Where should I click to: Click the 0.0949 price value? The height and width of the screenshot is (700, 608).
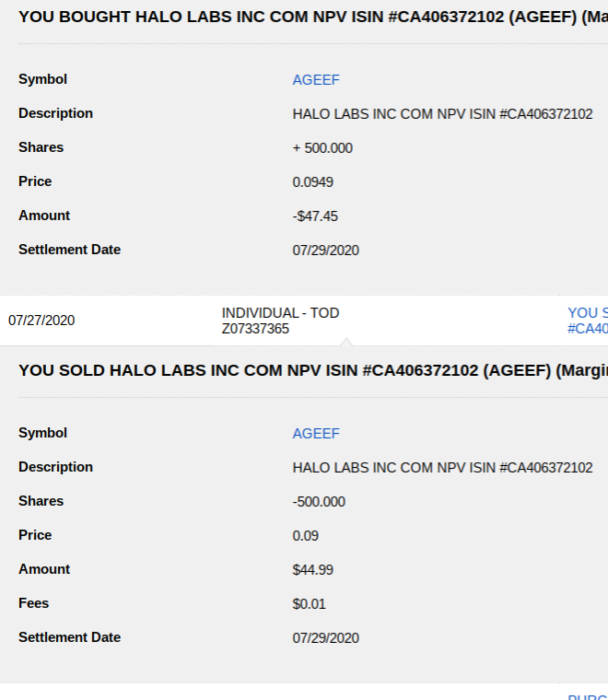313,182
